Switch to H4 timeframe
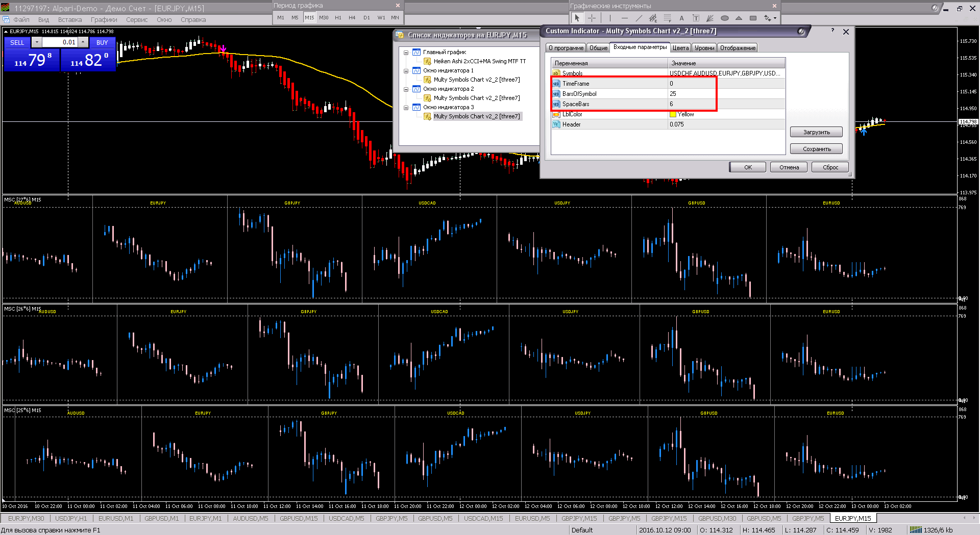980x535 pixels. 352,17
